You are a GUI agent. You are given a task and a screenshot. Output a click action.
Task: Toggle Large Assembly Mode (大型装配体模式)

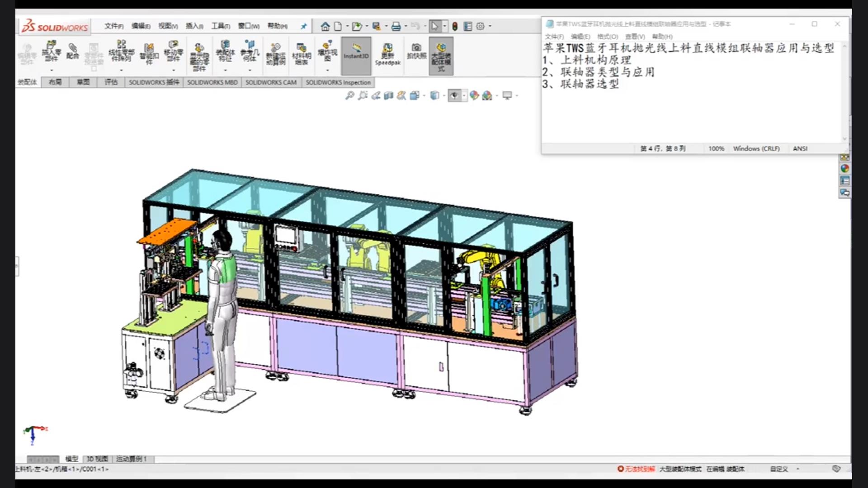(441, 56)
